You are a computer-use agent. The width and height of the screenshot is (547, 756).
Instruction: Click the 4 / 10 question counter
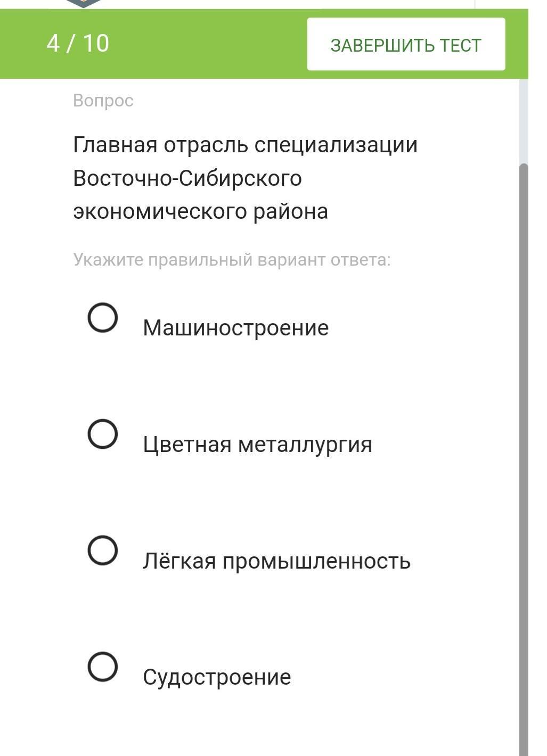(x=78, y=44)
